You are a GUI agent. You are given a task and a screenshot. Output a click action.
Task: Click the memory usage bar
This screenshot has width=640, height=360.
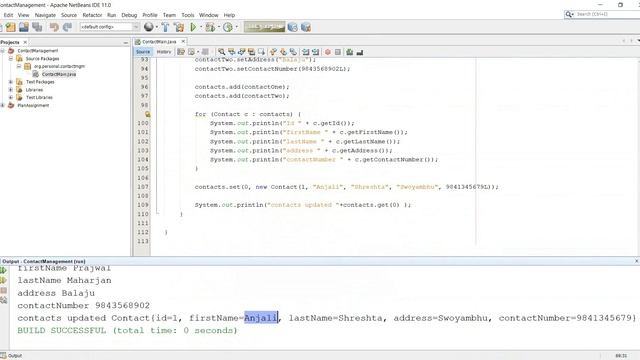tap(264, 27)
